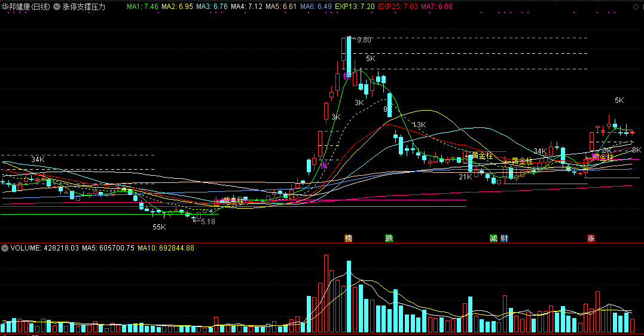
Task: Open the 榜 event marker
Action: 348,238
